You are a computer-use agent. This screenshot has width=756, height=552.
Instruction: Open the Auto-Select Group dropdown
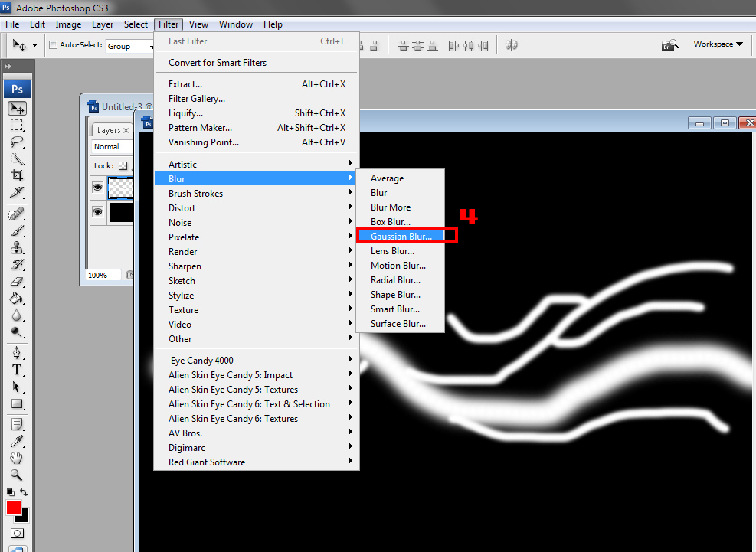click(129, 46)
